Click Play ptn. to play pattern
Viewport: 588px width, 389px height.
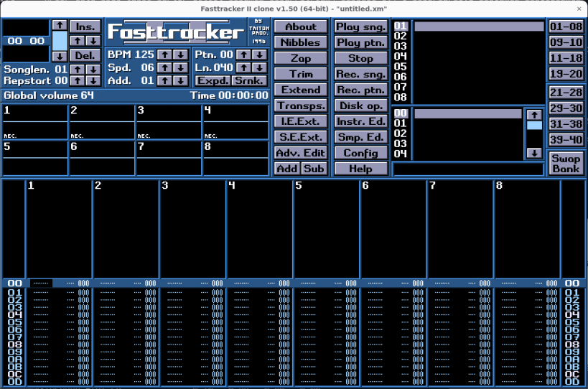coord(360,43)
